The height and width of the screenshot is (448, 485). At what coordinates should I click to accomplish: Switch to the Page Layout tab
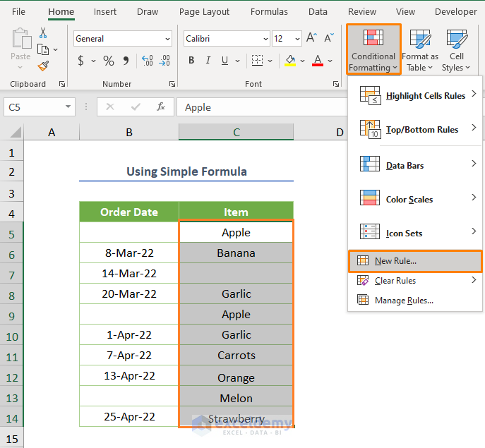coord(204,12)
